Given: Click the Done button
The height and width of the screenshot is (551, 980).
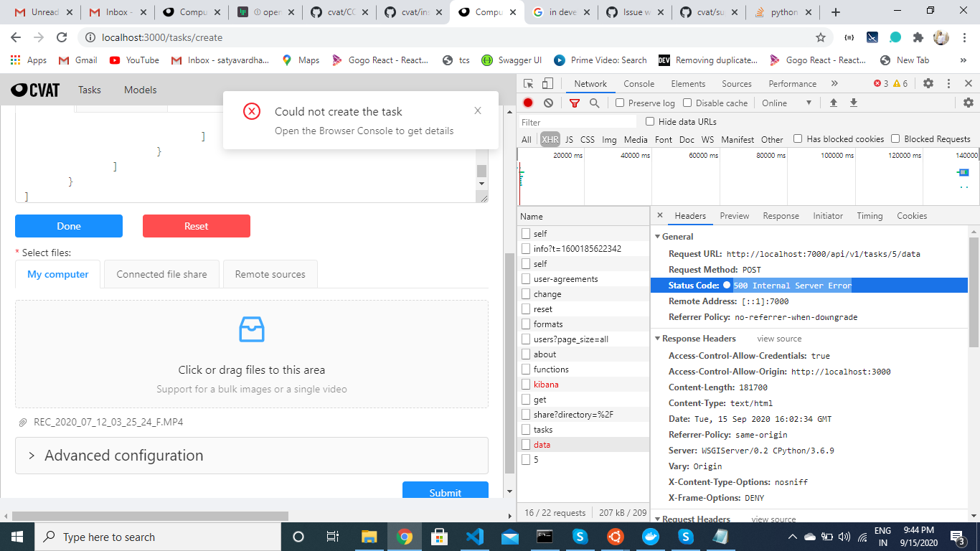Looking at the screenshot, I should tap(68, 226).
